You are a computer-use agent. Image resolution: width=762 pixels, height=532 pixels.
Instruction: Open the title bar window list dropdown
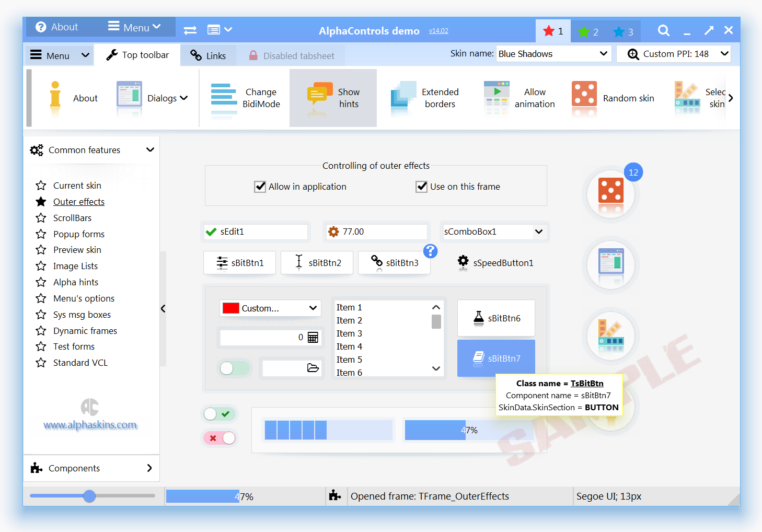(x=220, y=30)
